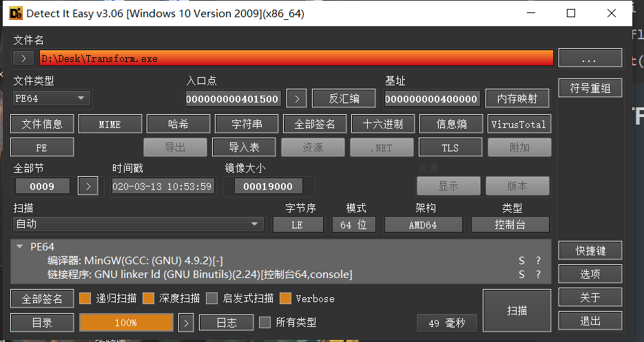The height and width of the screenshot is (342, 644).
Task: Click the large 扫描 scan button
Action: [x=517, y=311]
